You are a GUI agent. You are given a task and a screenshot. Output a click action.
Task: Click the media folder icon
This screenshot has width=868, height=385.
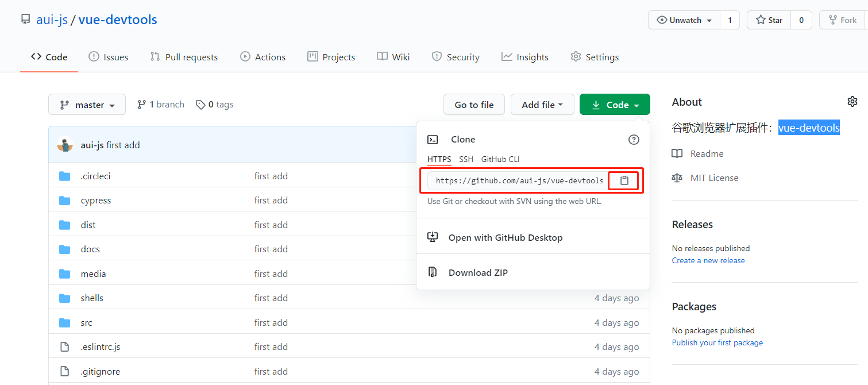(x=65, y=274)
